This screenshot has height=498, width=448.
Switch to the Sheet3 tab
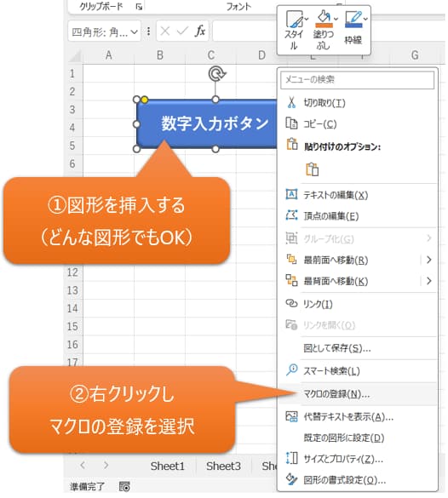click(x=223, y=467)
